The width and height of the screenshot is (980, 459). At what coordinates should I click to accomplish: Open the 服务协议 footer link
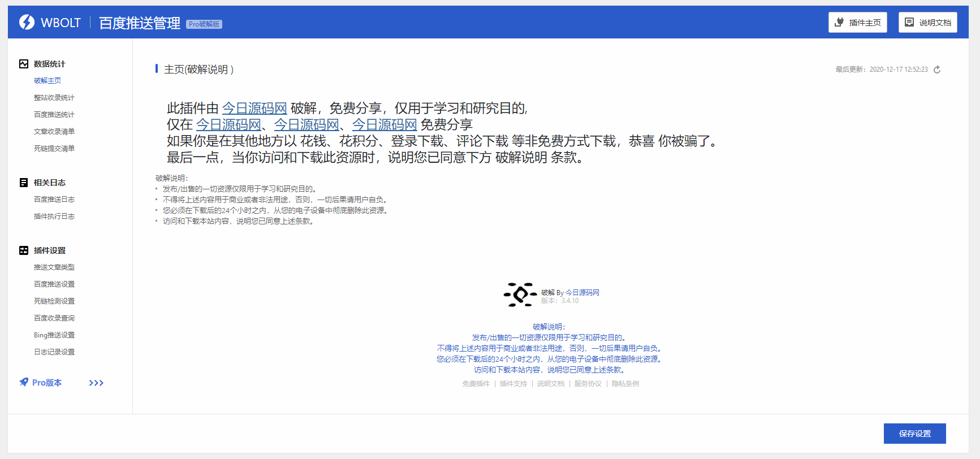[588, 384]
